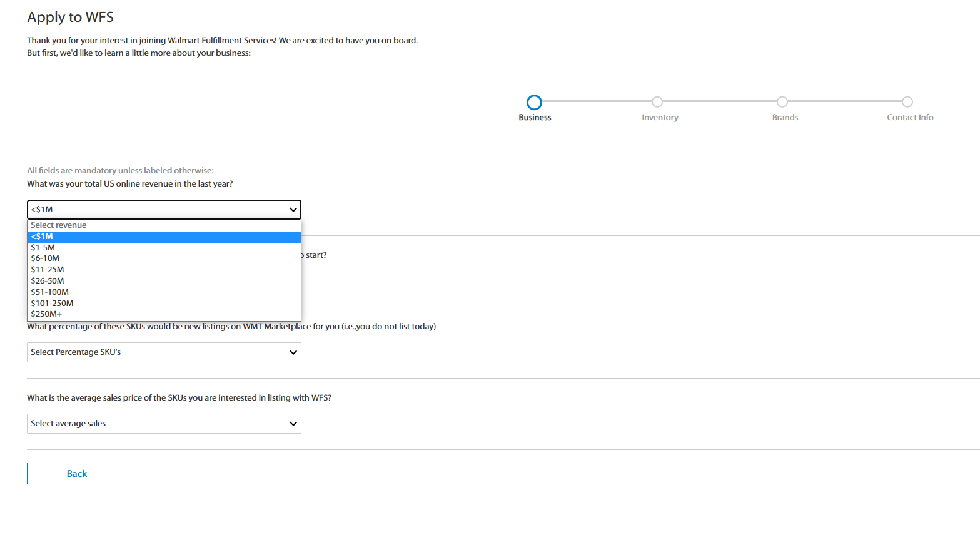Click the Brands step circle
This screenshot has width=980, height=552.
(782, 101)
